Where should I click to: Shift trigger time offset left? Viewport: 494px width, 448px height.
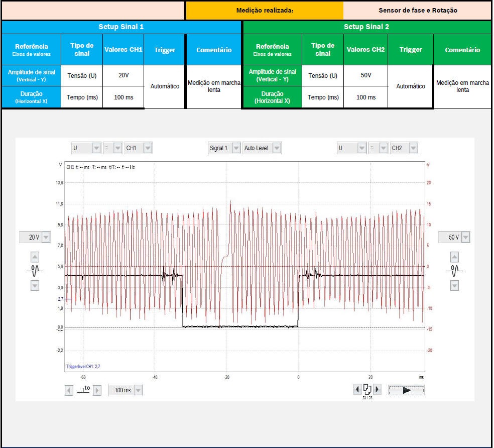click(69, 390)
